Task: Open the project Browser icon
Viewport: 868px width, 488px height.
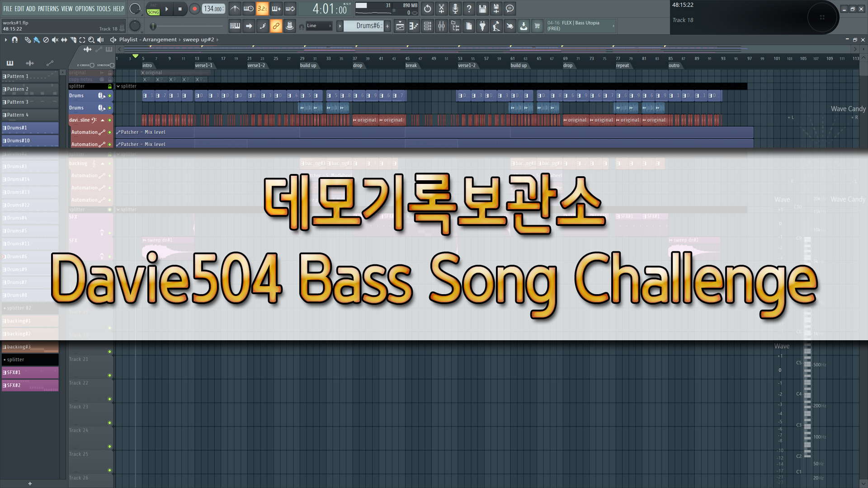Action: (x=455, y=26)
